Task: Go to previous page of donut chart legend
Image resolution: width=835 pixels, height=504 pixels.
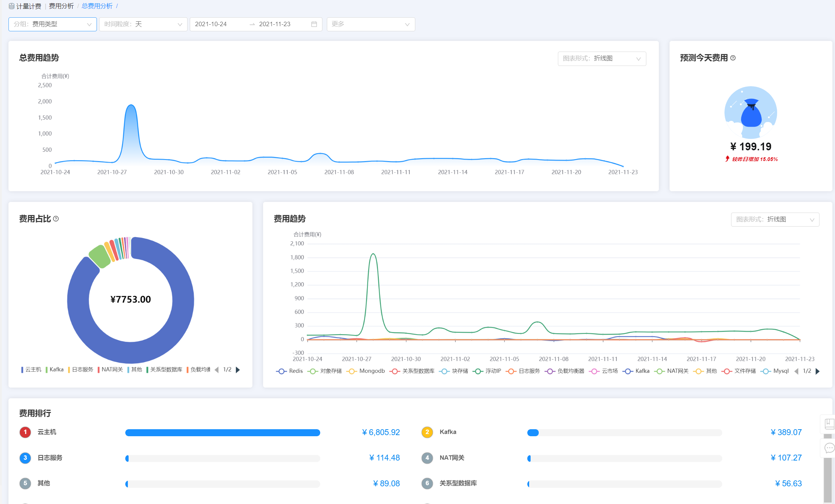Action: tap(217, 370)
